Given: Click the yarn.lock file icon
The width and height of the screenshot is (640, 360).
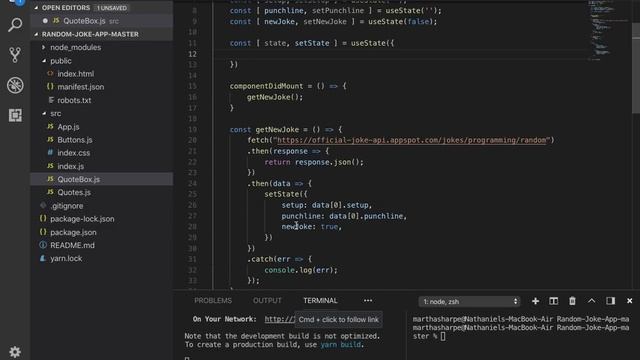Looking at the screenshot, I should [x=43, y=258].
